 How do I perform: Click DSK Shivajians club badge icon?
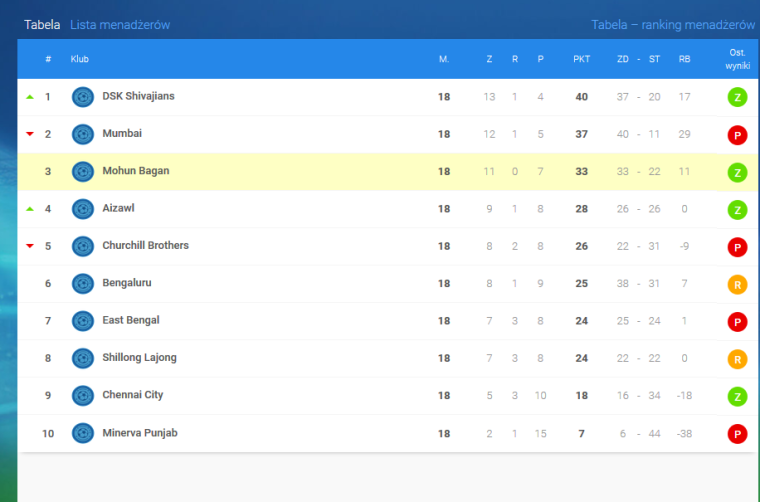click(83, 97)
